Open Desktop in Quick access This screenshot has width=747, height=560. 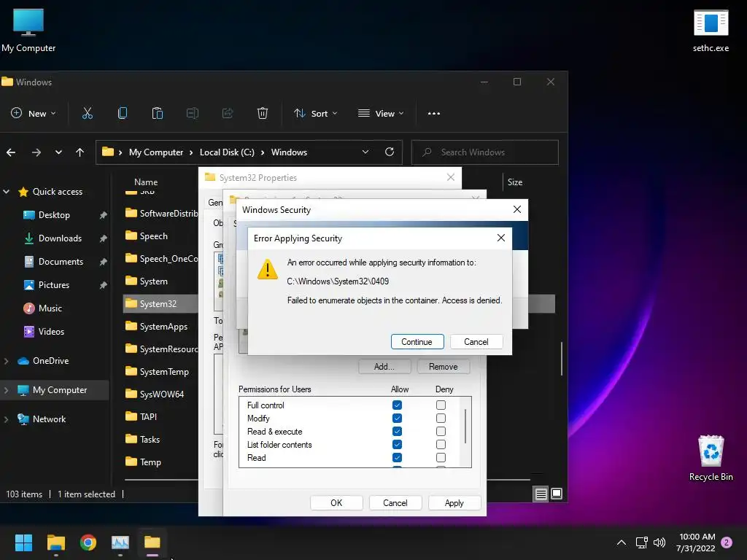pos(54,215)
